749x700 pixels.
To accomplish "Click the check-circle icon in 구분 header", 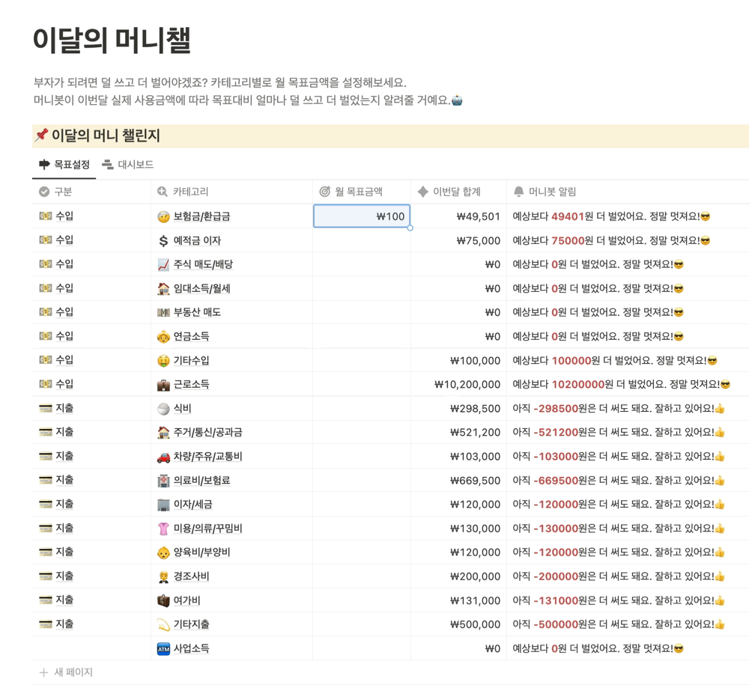I will tap(44, 192).
